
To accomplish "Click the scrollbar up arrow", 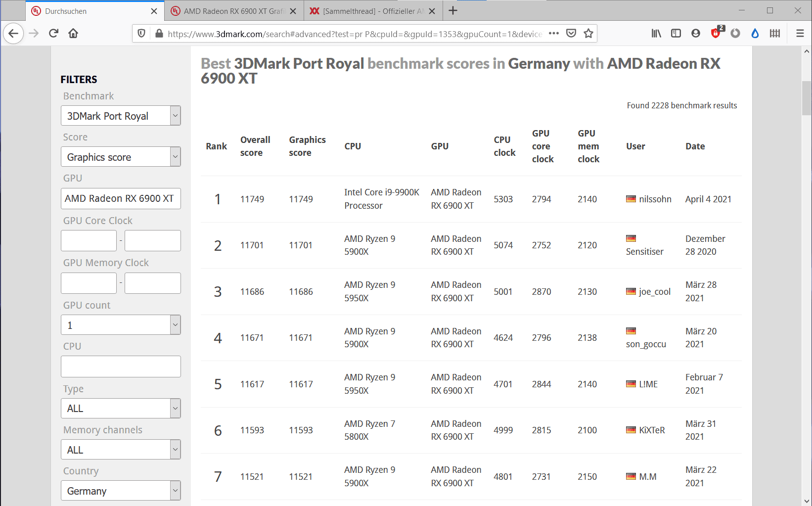I will pos(807,51).
